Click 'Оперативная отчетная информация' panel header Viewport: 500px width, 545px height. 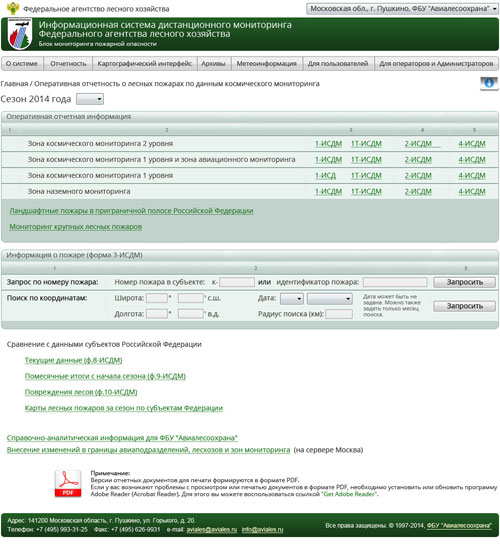tap(250, 117)
